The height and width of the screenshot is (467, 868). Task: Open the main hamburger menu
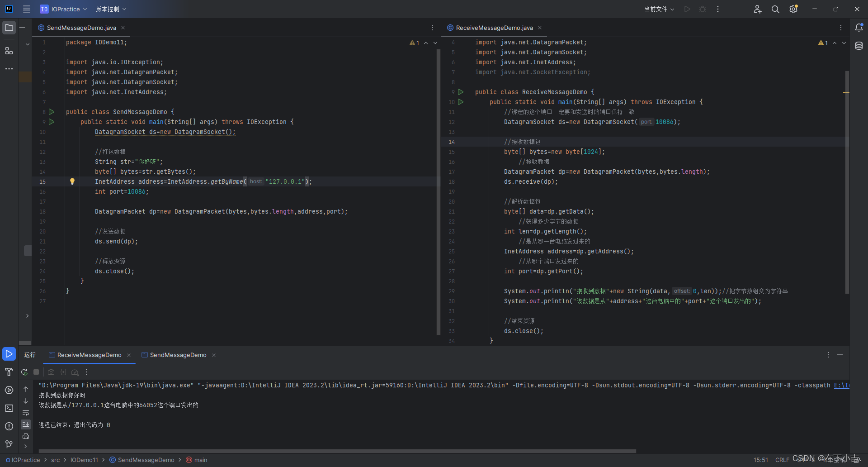point(27,9)
